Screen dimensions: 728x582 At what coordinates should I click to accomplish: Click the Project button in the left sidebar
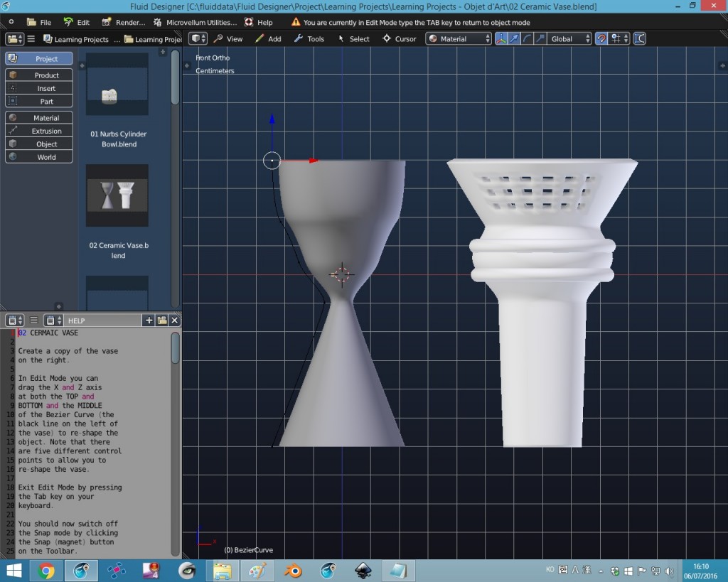pyautogui.click(x=38, y=58)
